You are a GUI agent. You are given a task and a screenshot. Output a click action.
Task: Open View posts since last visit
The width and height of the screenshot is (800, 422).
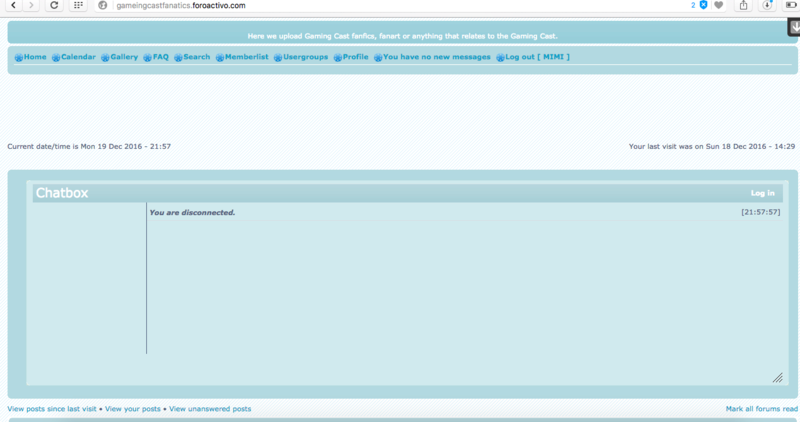tap(52, 409)
